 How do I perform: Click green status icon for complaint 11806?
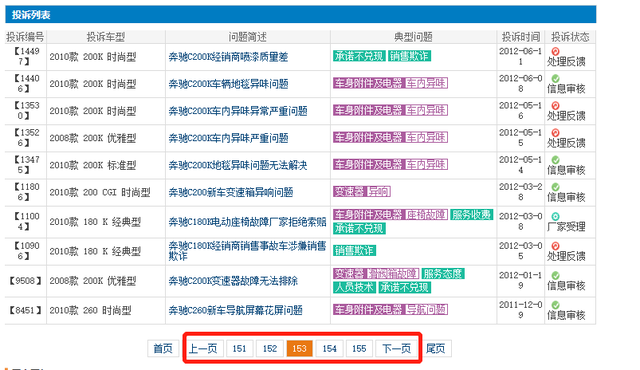point(555,187)
